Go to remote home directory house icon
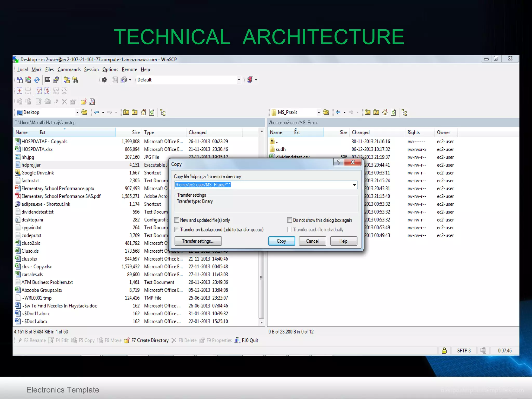This screenshot has height=399, width=532. [385, 112]
